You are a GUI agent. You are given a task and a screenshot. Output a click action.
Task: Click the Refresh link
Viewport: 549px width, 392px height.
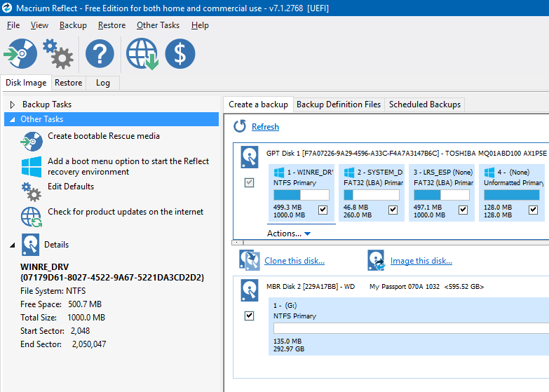(x=265, y=127)
